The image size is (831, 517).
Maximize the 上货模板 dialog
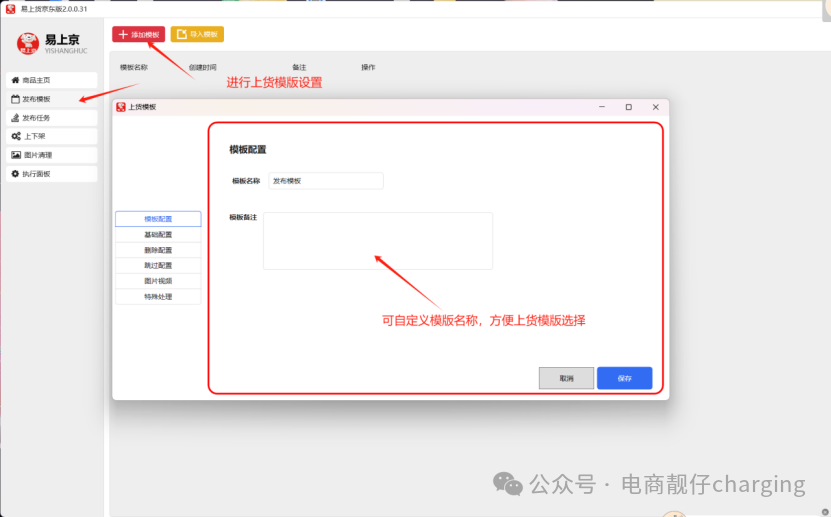[629, 107]
